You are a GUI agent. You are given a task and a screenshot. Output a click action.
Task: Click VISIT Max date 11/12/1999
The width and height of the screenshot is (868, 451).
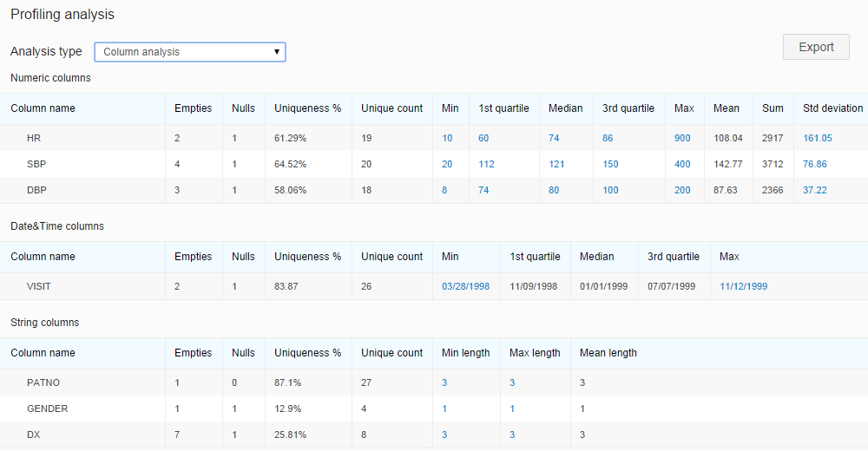click(x=743, y=286)
